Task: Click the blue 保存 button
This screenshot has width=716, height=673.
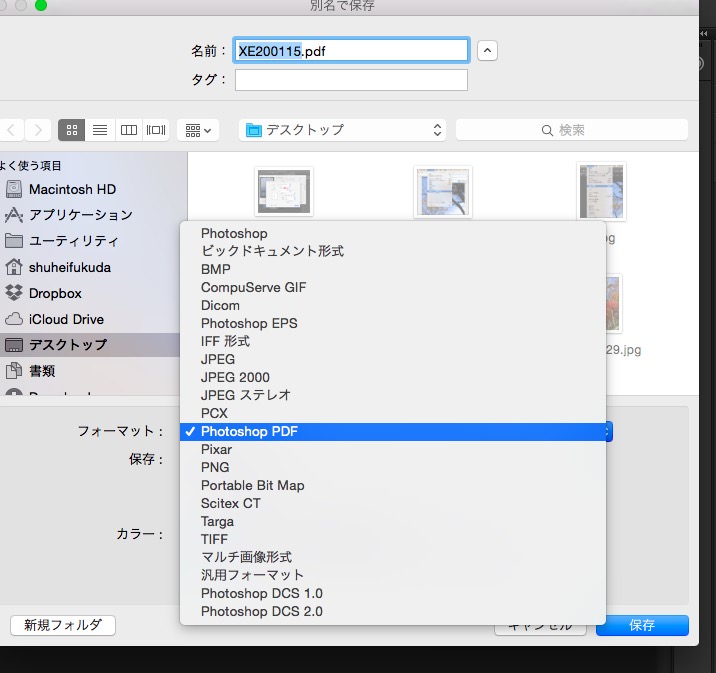Action: 642,625
